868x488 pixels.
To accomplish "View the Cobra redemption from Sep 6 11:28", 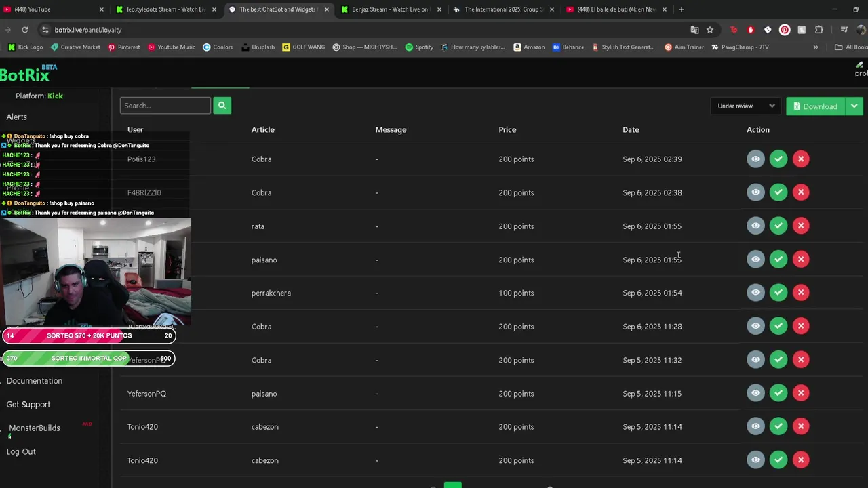I will 755,326.
